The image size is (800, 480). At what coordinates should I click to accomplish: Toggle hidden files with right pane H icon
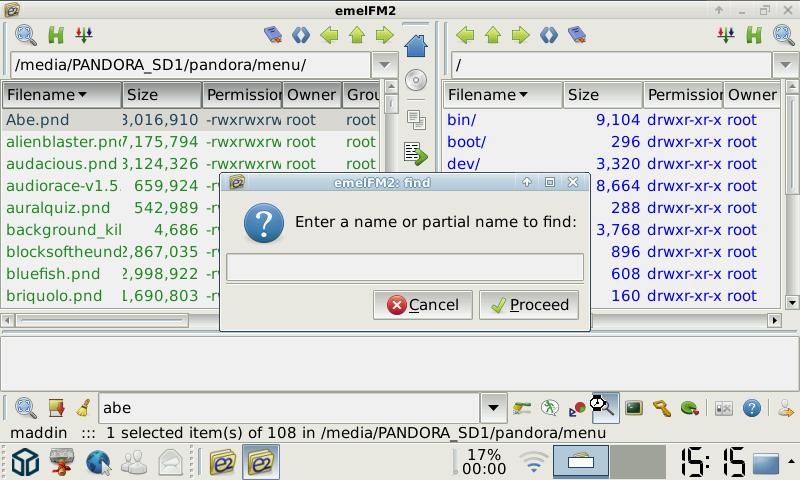754,35
